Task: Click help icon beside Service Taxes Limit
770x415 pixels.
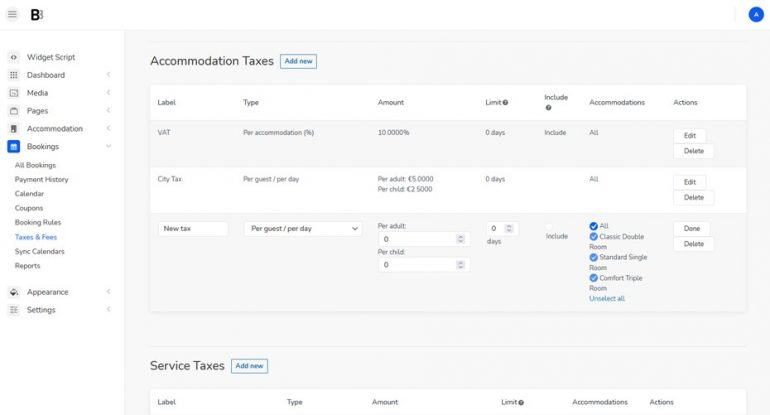Action: click(521, 402)
